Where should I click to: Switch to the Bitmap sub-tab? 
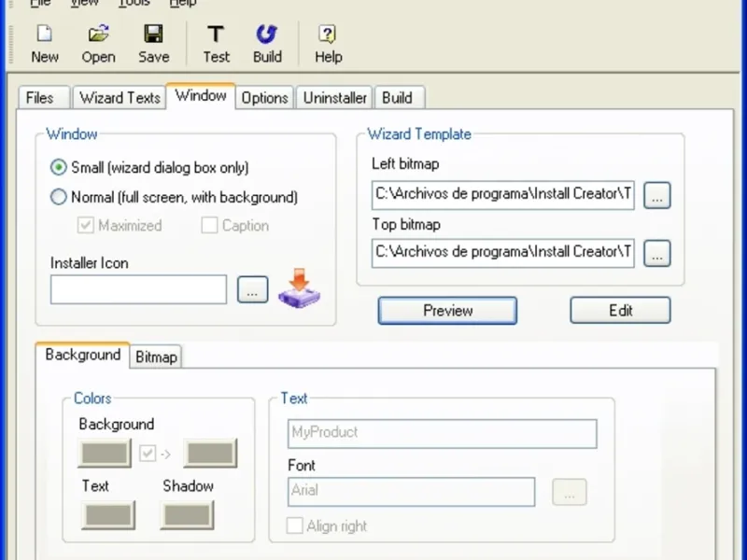click(x=156, y=357)
